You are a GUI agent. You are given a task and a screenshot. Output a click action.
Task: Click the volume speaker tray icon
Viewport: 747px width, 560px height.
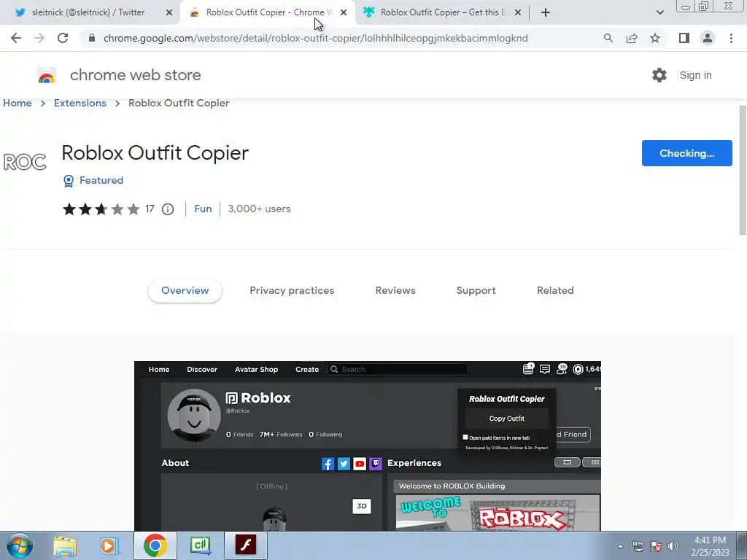pos(673,546)
